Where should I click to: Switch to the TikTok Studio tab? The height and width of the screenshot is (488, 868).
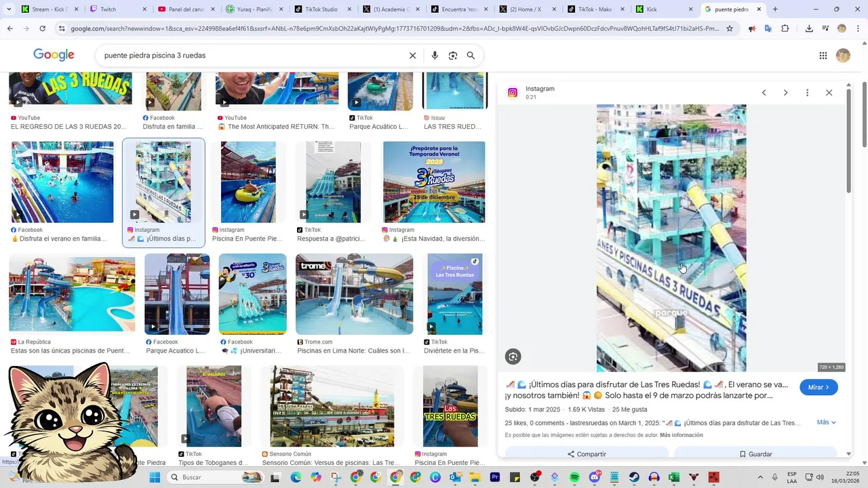coord(322,9)
